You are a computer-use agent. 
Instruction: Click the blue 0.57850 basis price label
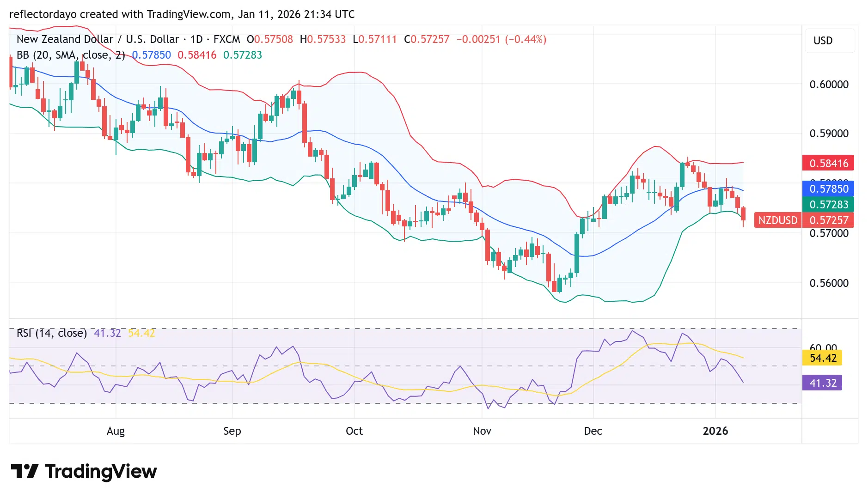(x=828, y=189)
